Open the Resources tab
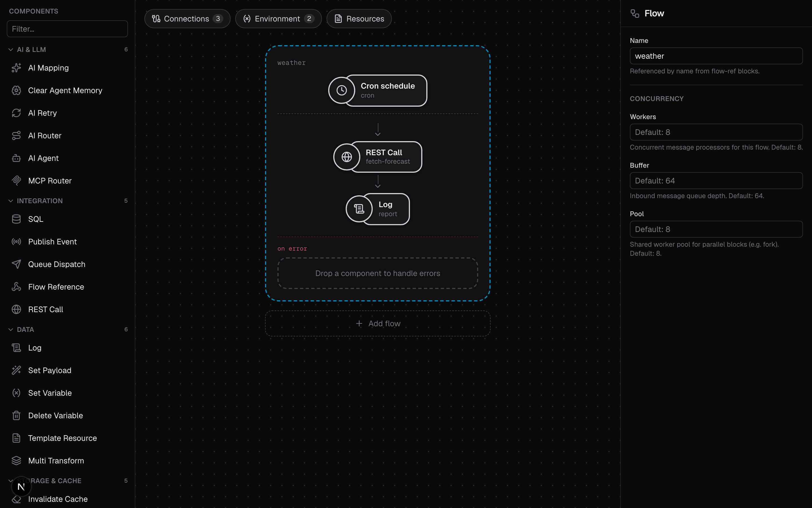 (359, 19)
